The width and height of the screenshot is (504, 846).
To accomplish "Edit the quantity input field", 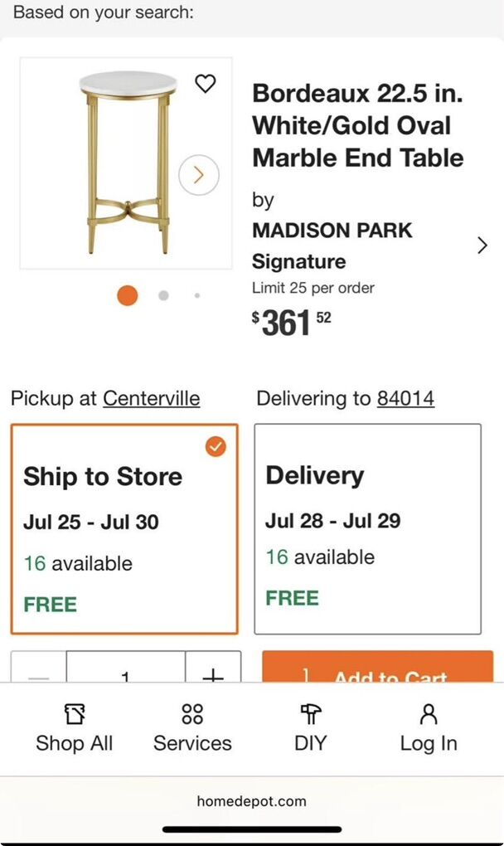I will pos(125,672).
